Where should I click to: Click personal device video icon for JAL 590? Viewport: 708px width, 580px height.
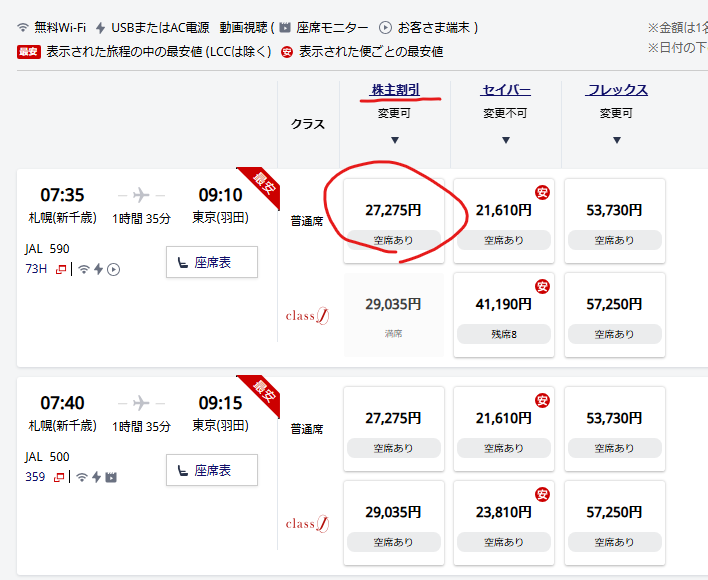(113, 270)
